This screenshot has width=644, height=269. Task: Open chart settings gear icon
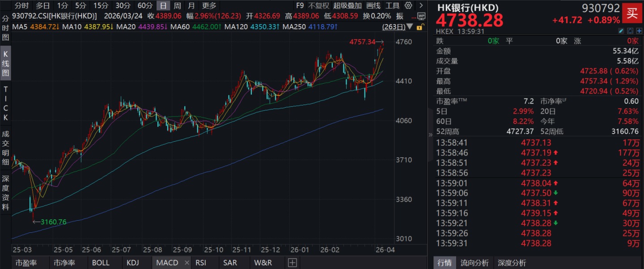pos(408,6)
